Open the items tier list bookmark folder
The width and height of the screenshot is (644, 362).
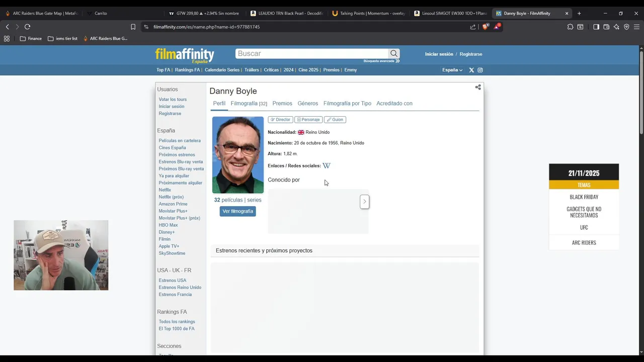coord(62,38)
